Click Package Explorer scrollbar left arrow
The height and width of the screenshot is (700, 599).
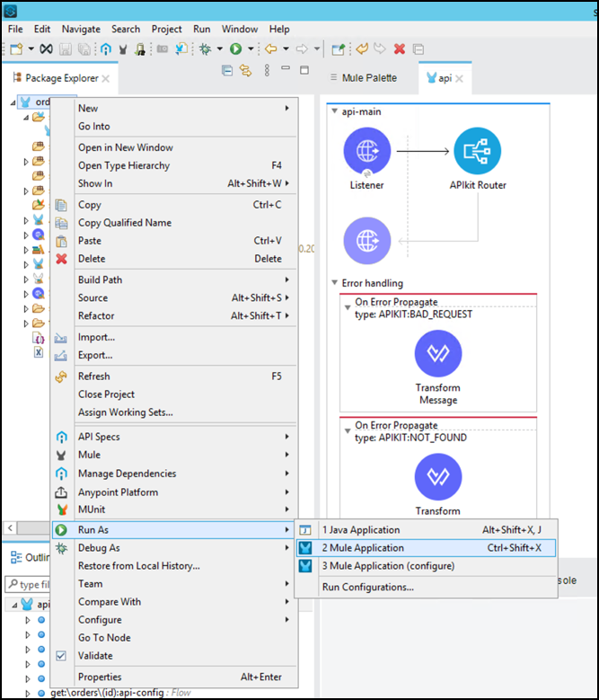(x=10, y=527)
